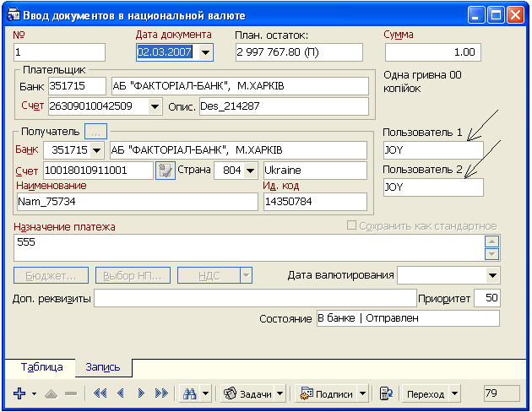The image size is (532, 412).
Task: Click the НДС dropdown arrow
Action: point(246,275)
